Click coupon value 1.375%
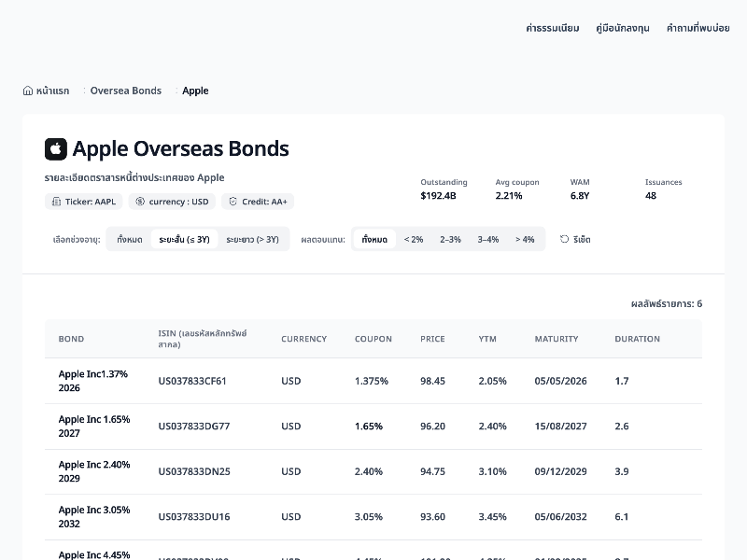The height and width of the screenshot is (560, 747). [371, 381]
